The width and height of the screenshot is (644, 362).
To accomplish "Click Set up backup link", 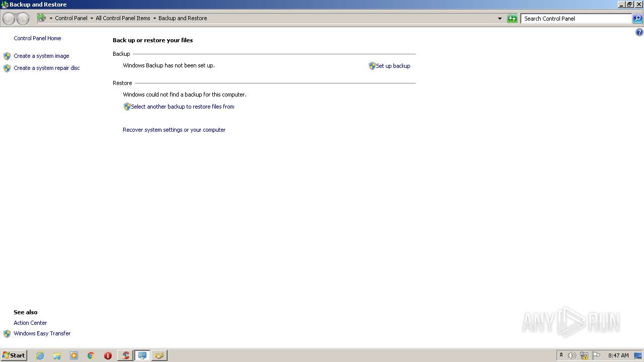I will click(393, 66).
